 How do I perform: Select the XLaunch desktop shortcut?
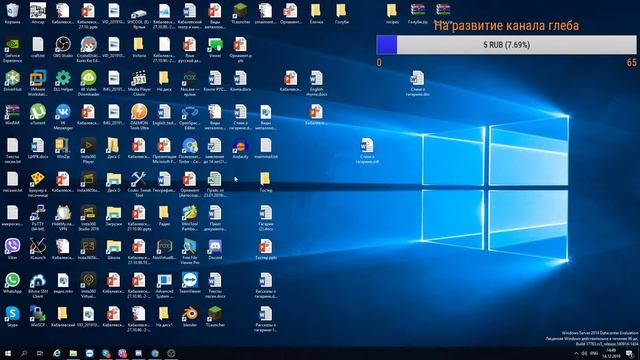(38, 249)
